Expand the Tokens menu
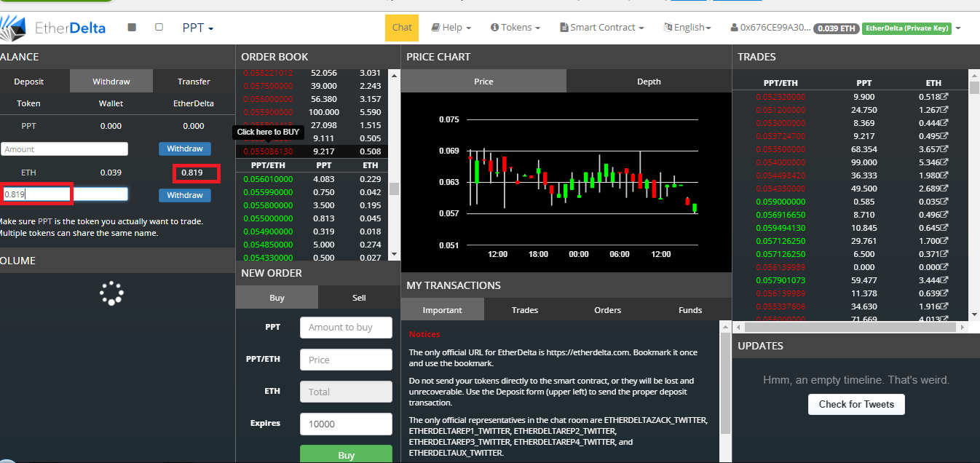The image size is (980, 463). [x=515, y=28]
